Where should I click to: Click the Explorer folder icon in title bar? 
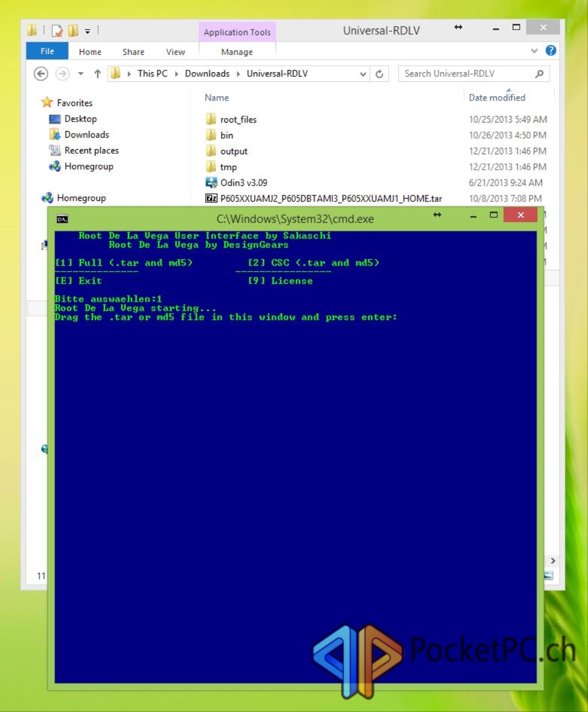[x=32, y=31]
